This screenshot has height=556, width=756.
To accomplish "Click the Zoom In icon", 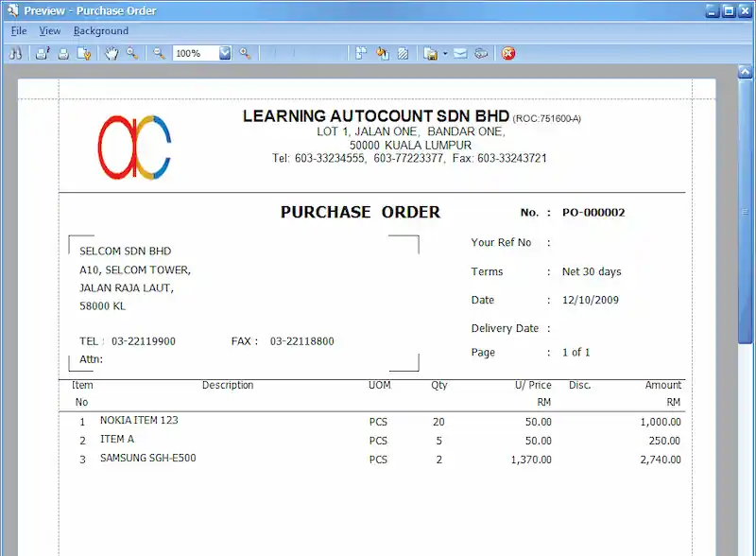I will pos(246,53).
